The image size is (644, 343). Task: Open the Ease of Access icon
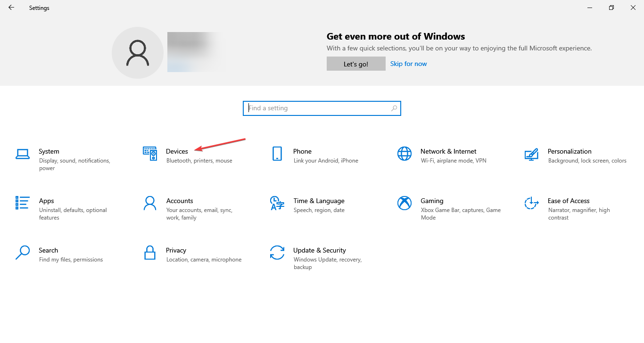tap(531, 203)
